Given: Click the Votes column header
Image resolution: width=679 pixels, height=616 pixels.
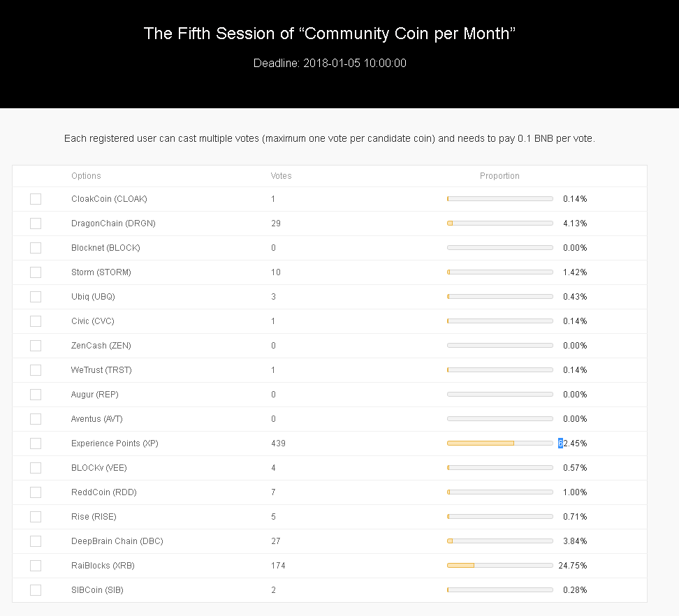Looking at the screenshot, I should pos(281,176).
